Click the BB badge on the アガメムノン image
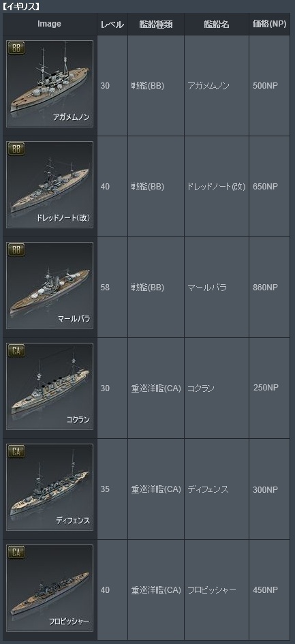Screen dimensions: 295x644 [x=16, y=48]
